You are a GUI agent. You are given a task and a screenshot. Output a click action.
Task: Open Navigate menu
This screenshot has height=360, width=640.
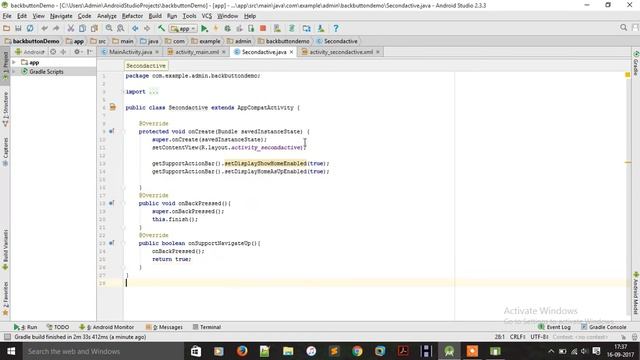pyautogui.click(x=61, y=16)
